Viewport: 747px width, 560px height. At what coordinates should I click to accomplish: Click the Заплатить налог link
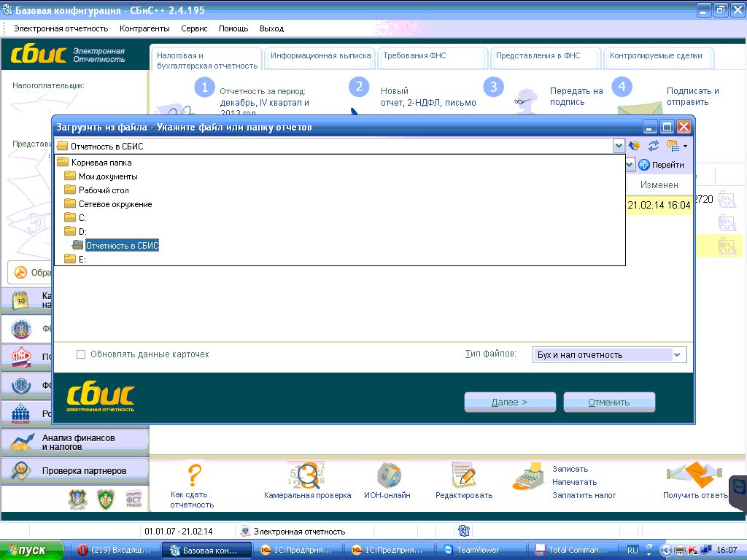point(584,495)
